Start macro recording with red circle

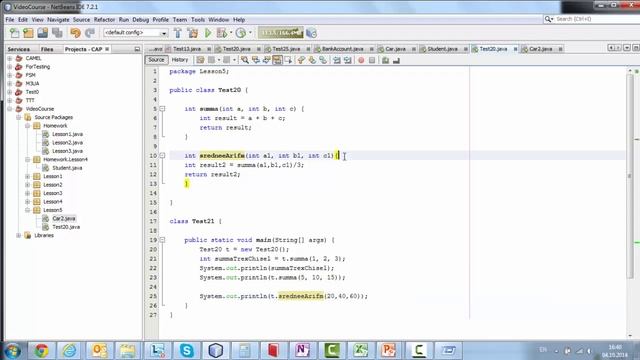pos(361,60)
